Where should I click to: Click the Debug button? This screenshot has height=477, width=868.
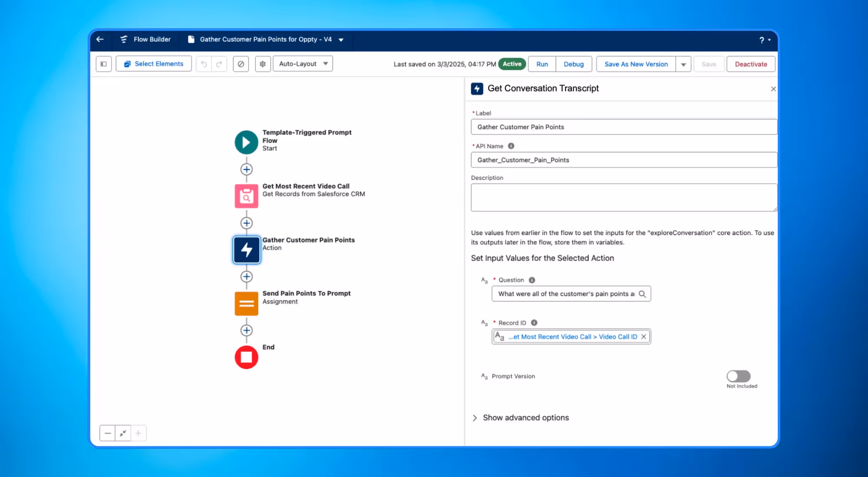click(574, 64)
